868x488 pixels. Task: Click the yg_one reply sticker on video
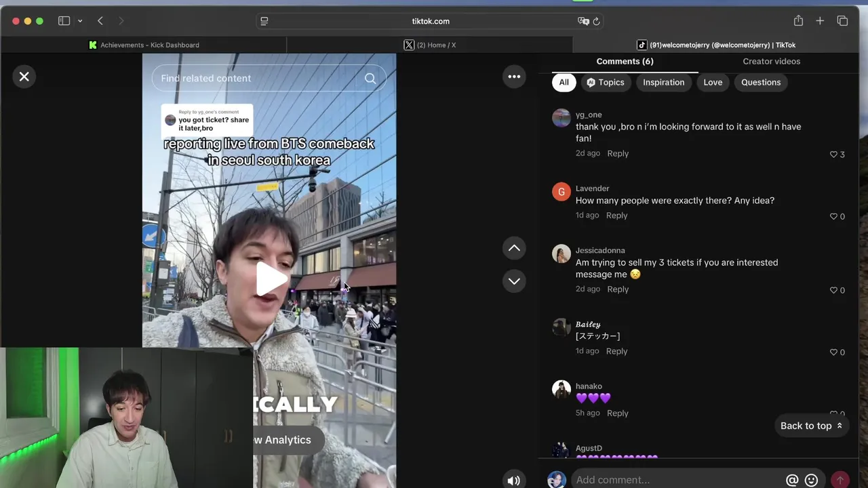[207, 119]
